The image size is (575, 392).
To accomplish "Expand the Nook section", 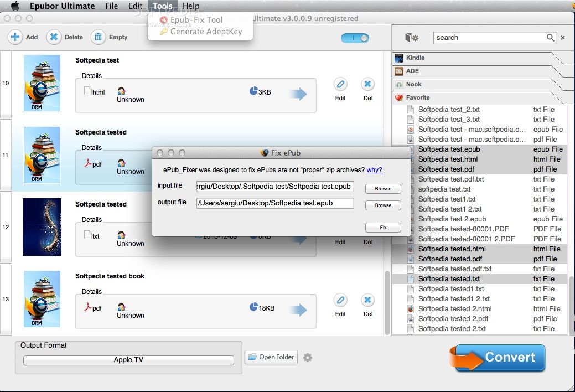I will (x=480, y=84).
